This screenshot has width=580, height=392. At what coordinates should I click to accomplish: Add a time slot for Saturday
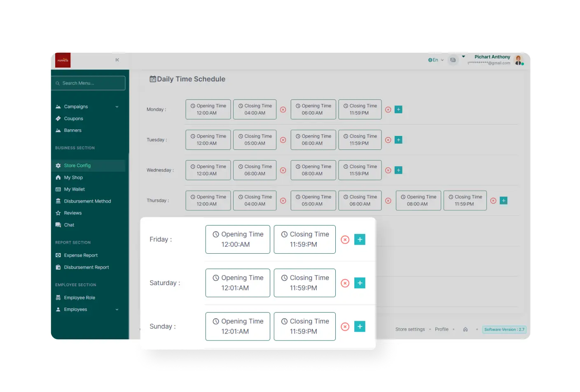point(360,283)
